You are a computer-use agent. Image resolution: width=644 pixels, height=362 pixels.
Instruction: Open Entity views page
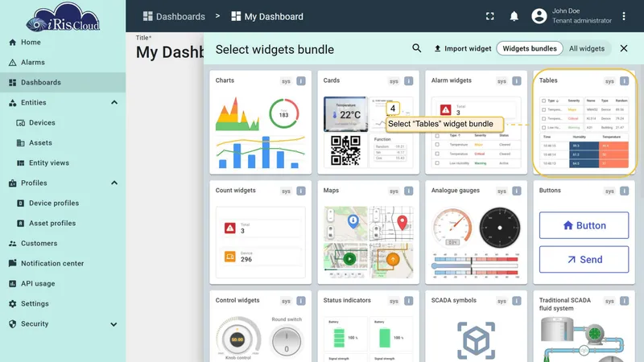click(63, 163)
